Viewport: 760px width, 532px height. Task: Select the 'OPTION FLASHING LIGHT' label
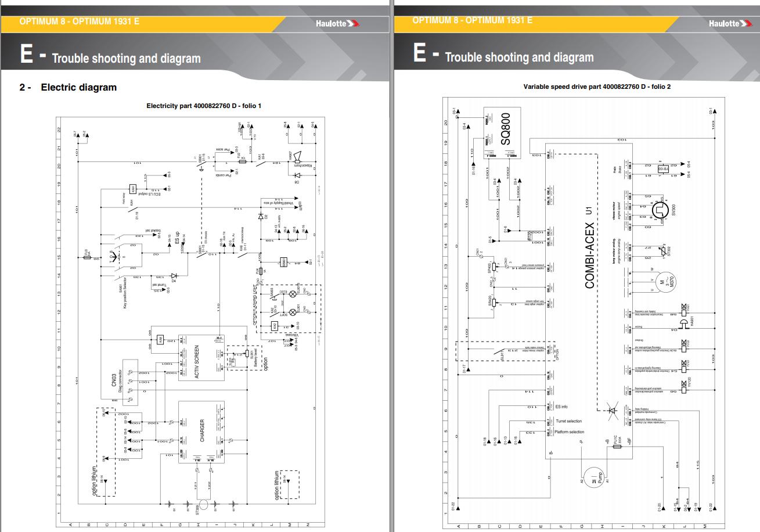point(255,304)
